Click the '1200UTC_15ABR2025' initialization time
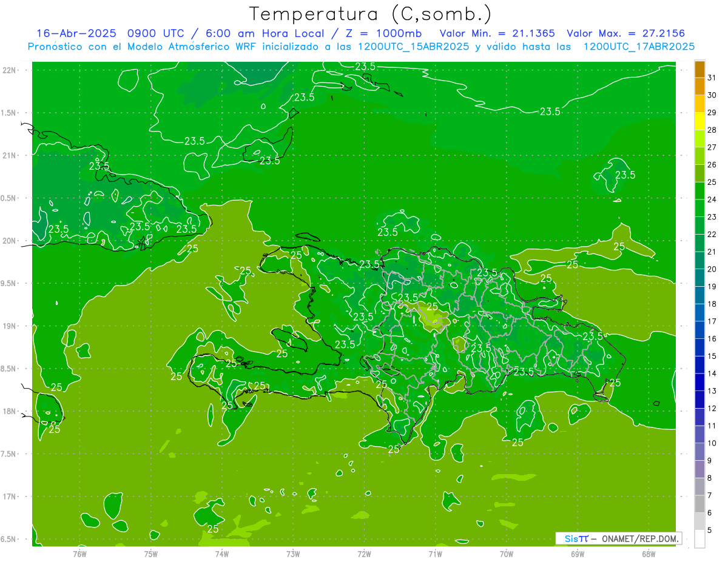Screen dimensions: 728x562 (x=412, y=47)
